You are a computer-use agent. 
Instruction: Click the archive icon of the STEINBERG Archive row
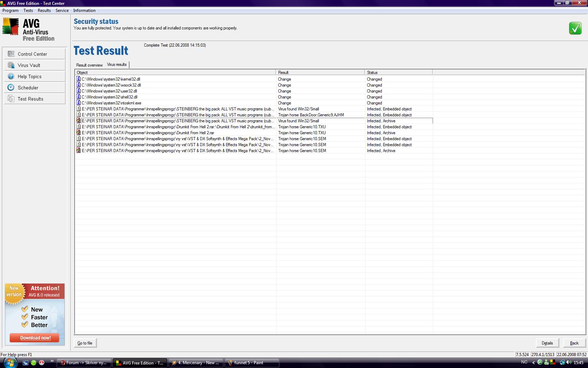coord(78,121)
